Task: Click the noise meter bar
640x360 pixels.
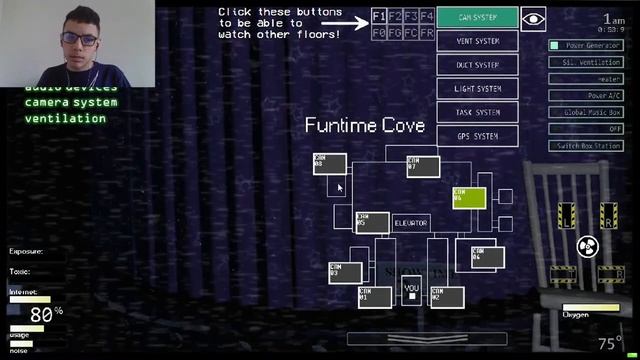Action: (21, 344)
